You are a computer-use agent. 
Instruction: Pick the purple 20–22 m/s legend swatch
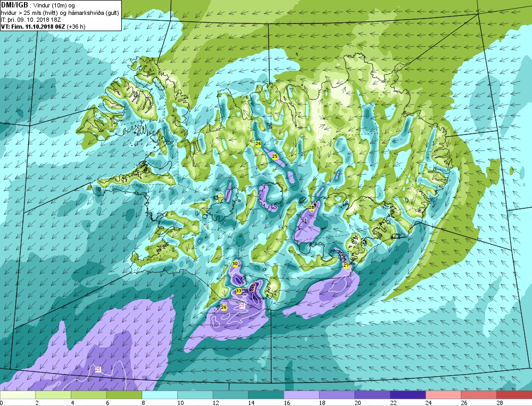[x=372, y=395]
